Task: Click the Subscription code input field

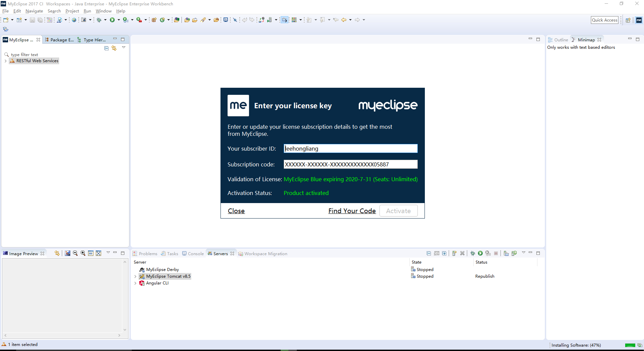Action: [x=351, y=164]
